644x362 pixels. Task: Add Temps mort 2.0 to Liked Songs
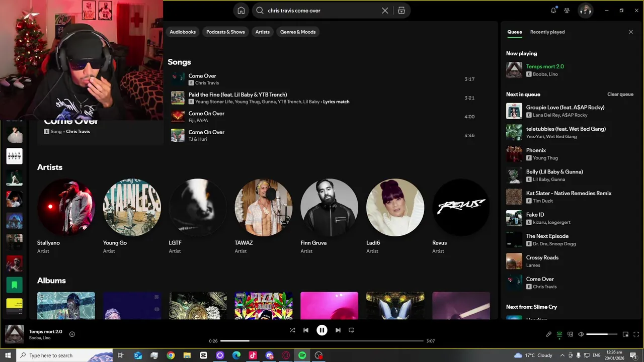[72, 334]
